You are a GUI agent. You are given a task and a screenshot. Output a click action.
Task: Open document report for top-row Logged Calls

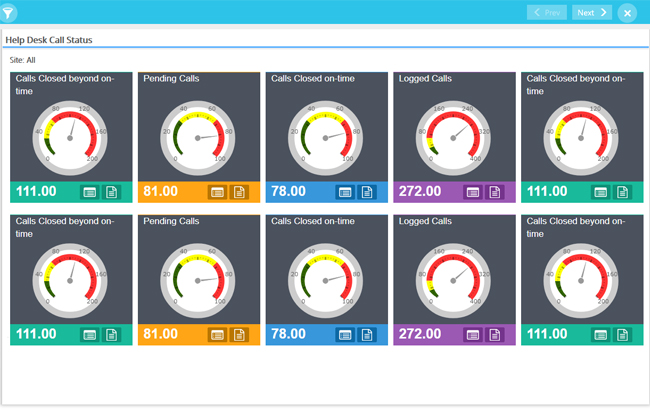coord(495,192)
